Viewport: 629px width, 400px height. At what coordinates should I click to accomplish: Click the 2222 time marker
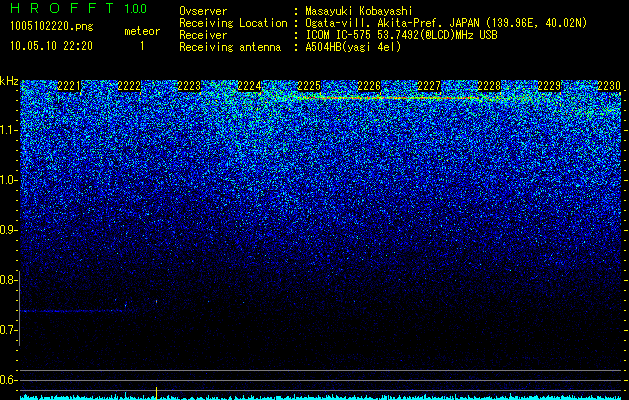129,86
